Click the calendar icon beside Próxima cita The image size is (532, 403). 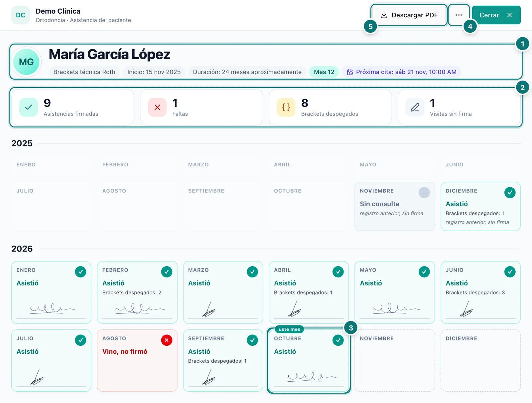[350, 72]
